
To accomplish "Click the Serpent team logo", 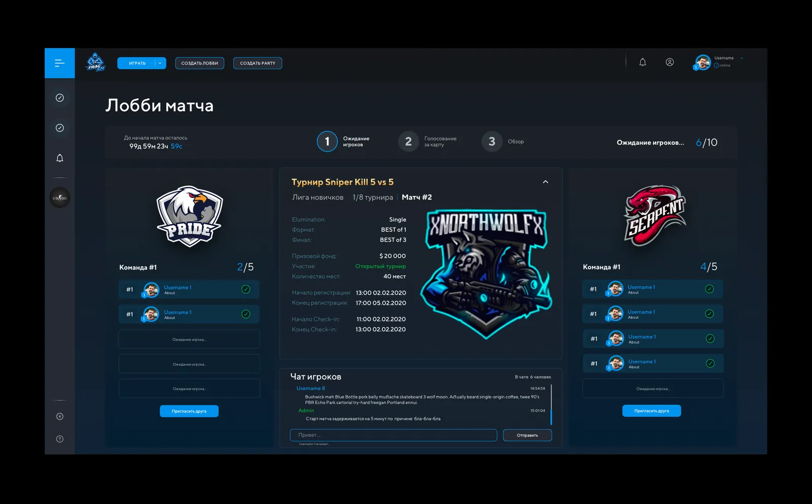I will click(655, 216).
